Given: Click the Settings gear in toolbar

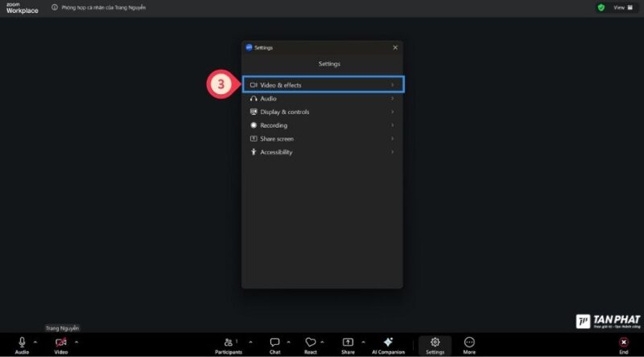Looking at the screenshot, I should click(x=435, y=343).
